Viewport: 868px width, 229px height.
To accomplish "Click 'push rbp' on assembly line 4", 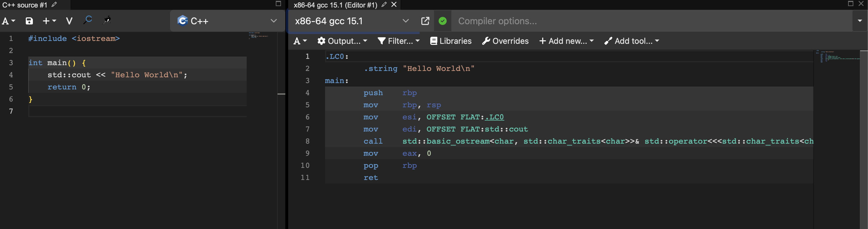I will point(390,93).
